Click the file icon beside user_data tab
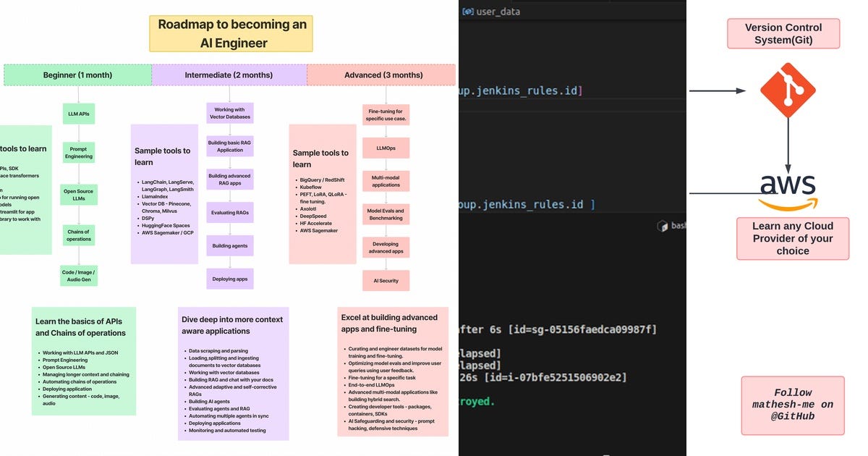Screen dimensions: 868x456 (468, 11)
